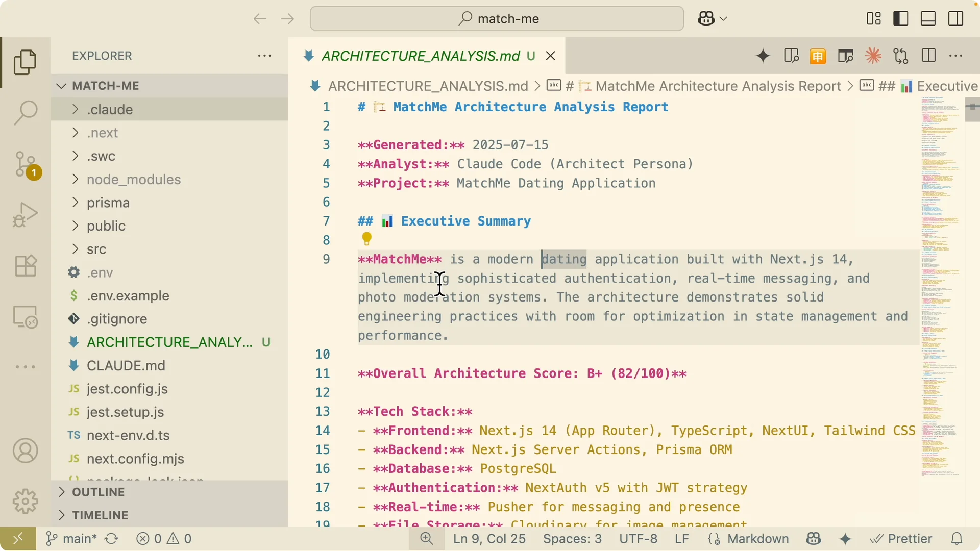
Task: Go back in navigation history
Action: 260,19
